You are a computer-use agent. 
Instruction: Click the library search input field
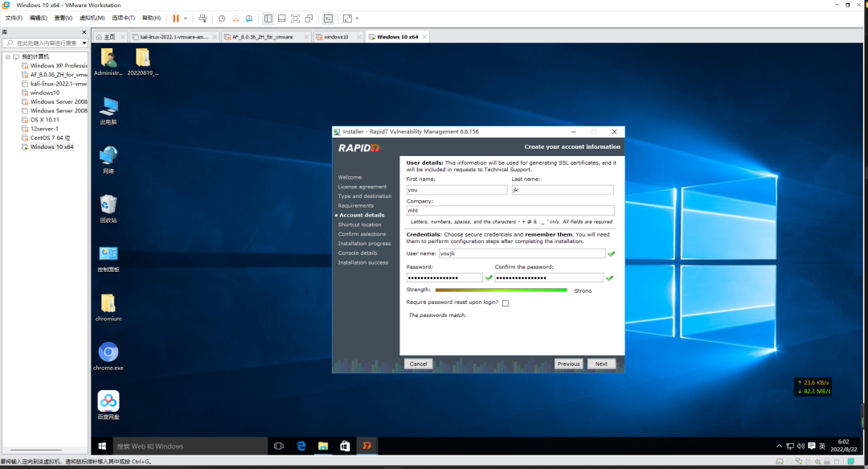43,43
